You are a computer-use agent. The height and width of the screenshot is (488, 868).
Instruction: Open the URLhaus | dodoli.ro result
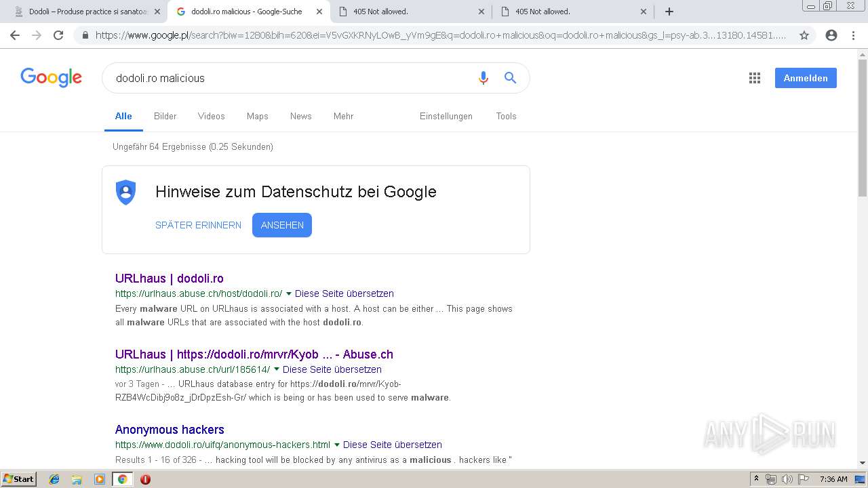(x=169, y=278)
